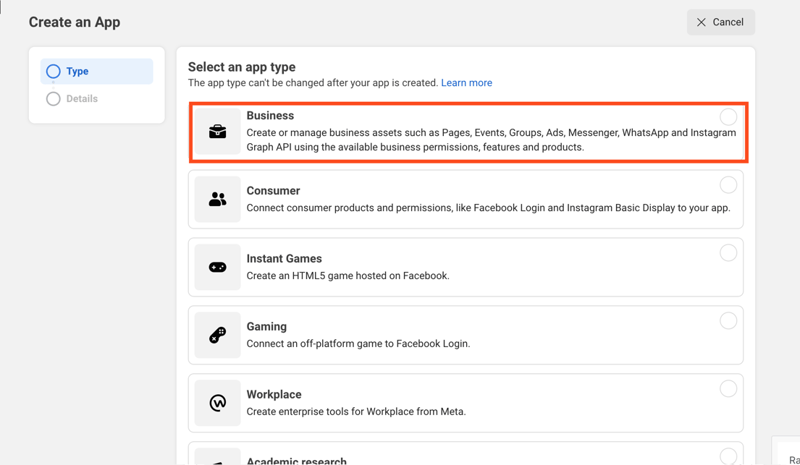Go to the Type step

[96, 71]
